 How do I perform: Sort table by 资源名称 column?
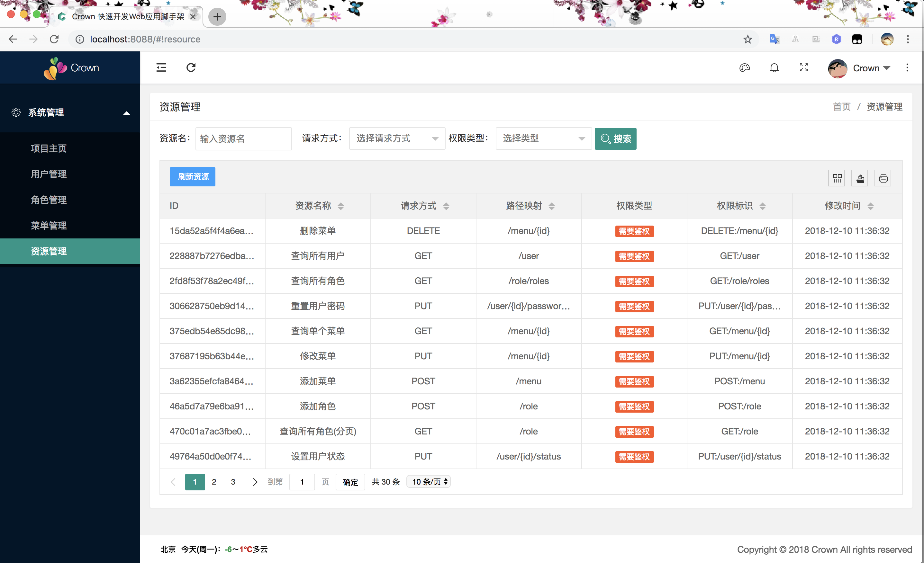coord(340,206)
